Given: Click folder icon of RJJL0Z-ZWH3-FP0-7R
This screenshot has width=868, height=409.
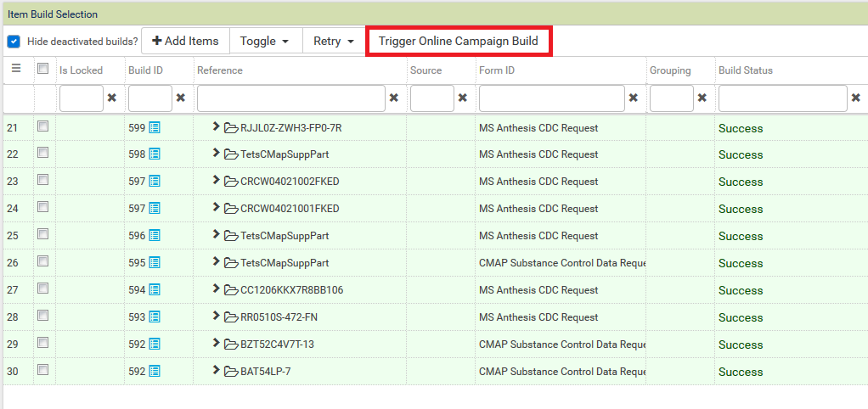Looking at the screenshot, I should [231, 128].
